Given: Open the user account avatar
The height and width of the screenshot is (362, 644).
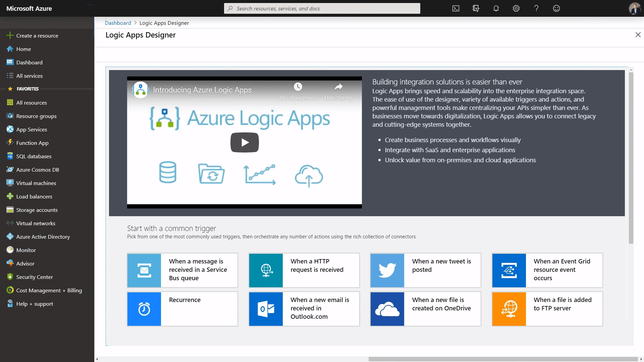Looking at the screenshot, I should [x=634, y=8].
